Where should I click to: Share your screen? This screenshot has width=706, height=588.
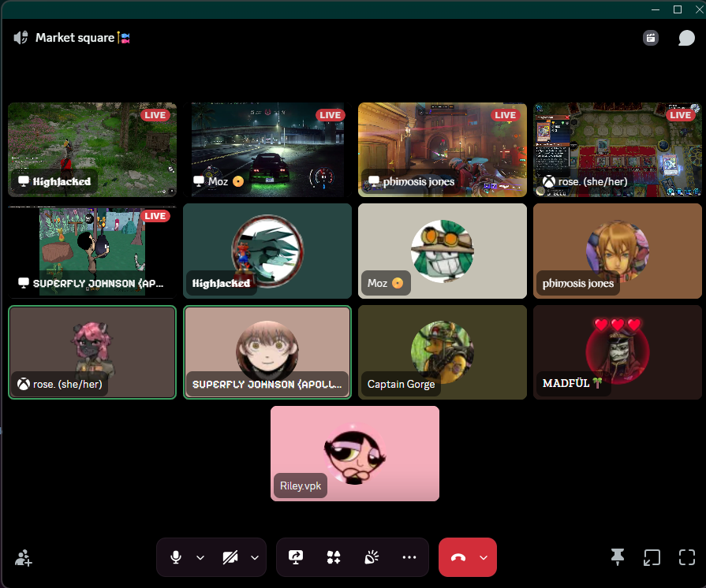pos(296,557)
